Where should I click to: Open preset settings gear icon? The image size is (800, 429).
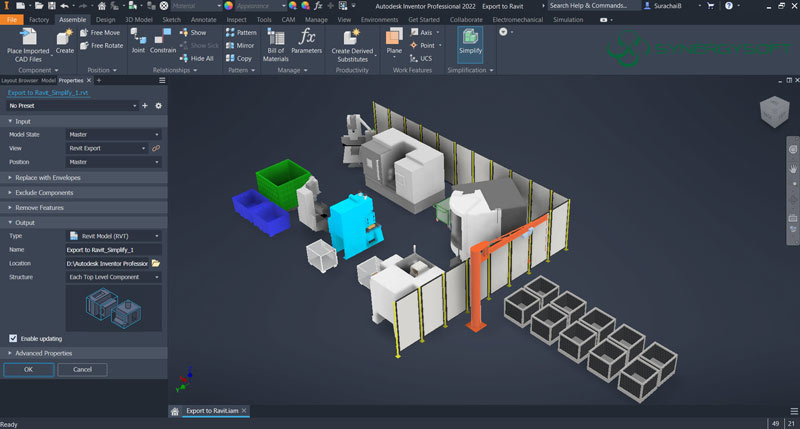coord(159,106)
